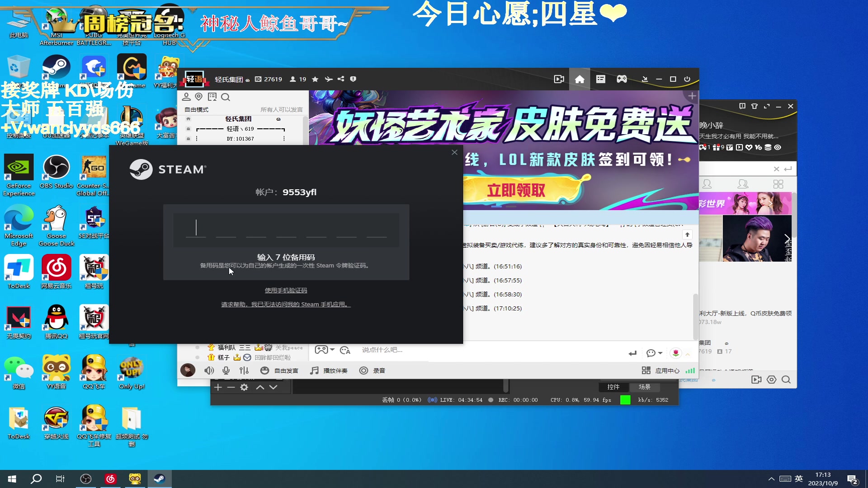Click the report shield icon in YY header
The width and height of the screenshot is (868, 488).
tap(353, 79)
